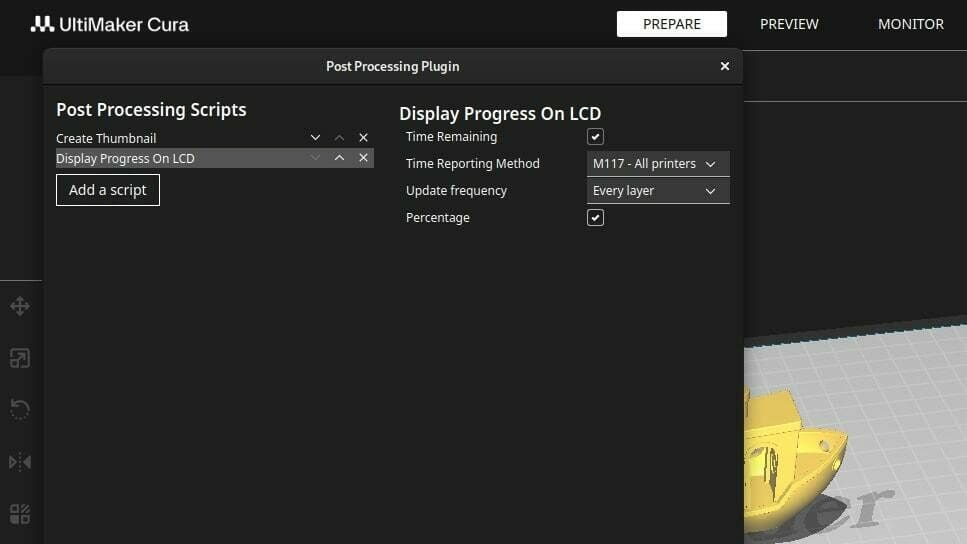Open Per Model Settings tool
The width and height of the screenshot is (967, 544).
(x=20, y=514)
